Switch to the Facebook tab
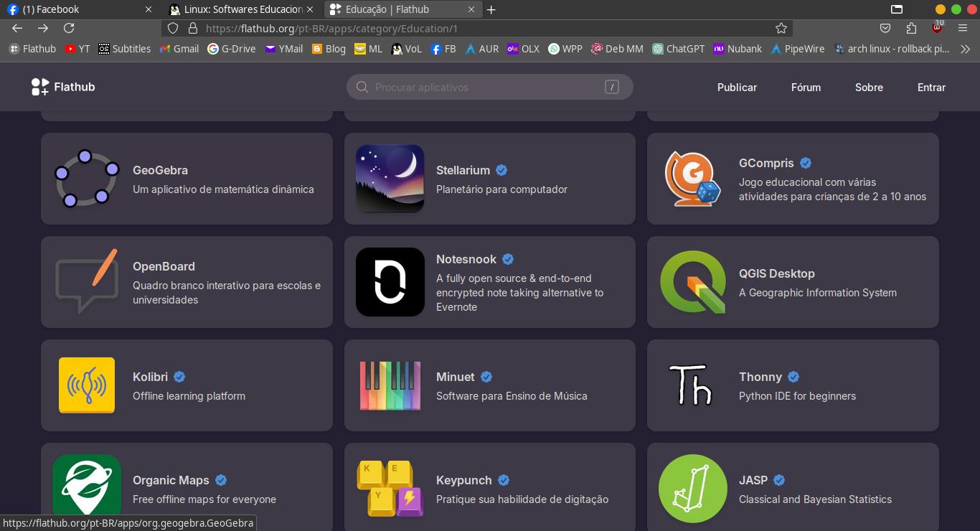The image size is (980, 531). (80, 9)
